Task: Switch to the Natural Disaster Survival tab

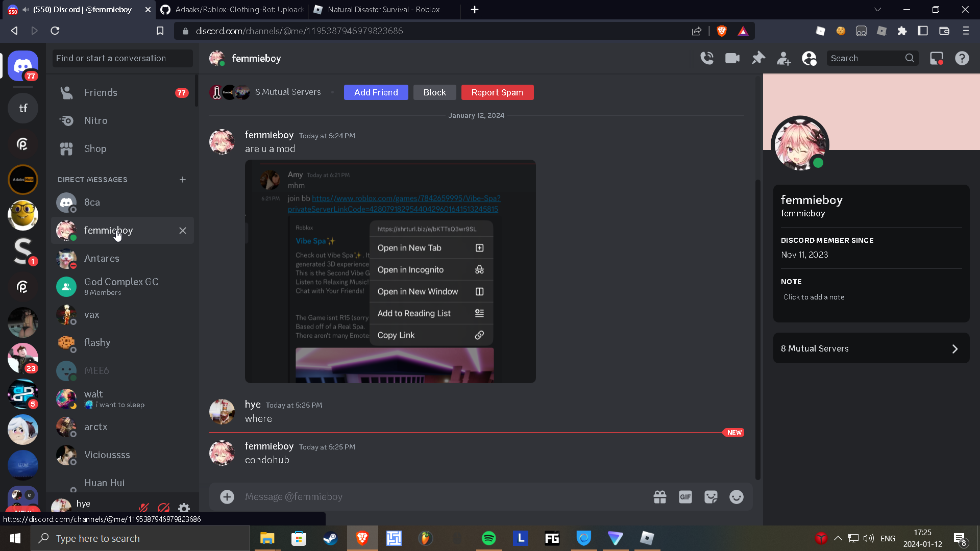Action: point(383,10)
